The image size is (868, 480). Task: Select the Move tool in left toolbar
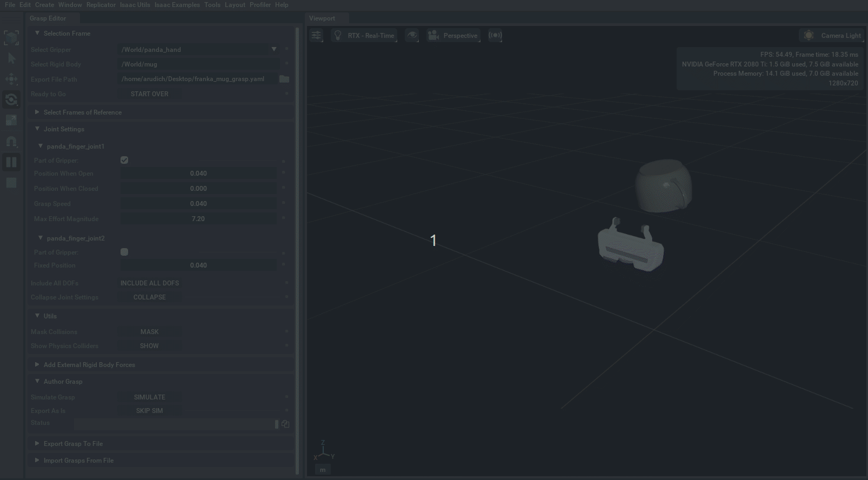[x=11, y=79]
